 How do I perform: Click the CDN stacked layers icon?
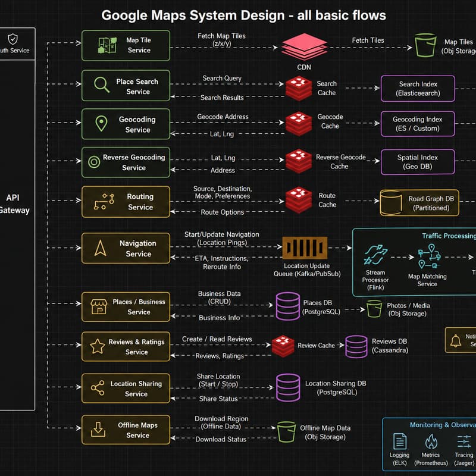(x=304, y=47)
